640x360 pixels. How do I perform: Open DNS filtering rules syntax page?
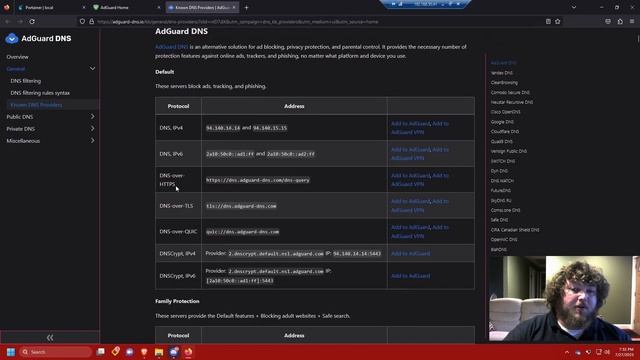point(40,93)
